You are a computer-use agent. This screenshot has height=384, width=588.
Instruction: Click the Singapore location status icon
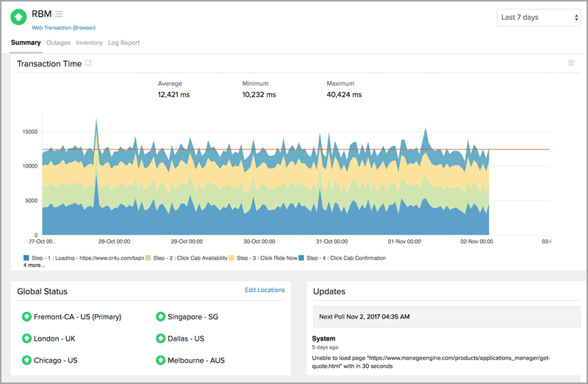(x=160, y=317)
